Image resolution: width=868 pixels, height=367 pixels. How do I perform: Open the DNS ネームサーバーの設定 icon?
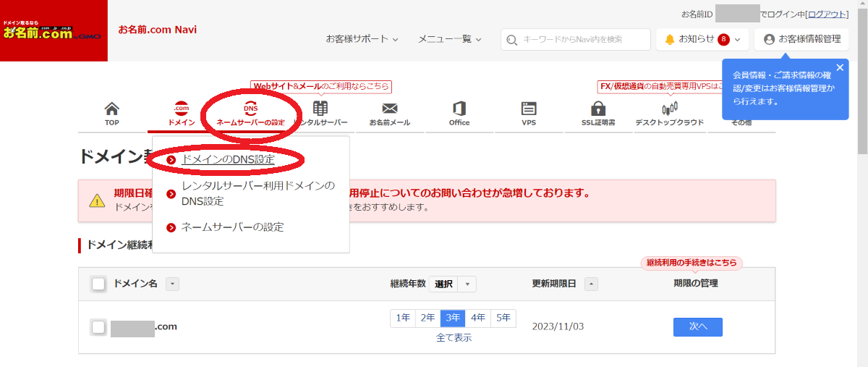[250, 109]
